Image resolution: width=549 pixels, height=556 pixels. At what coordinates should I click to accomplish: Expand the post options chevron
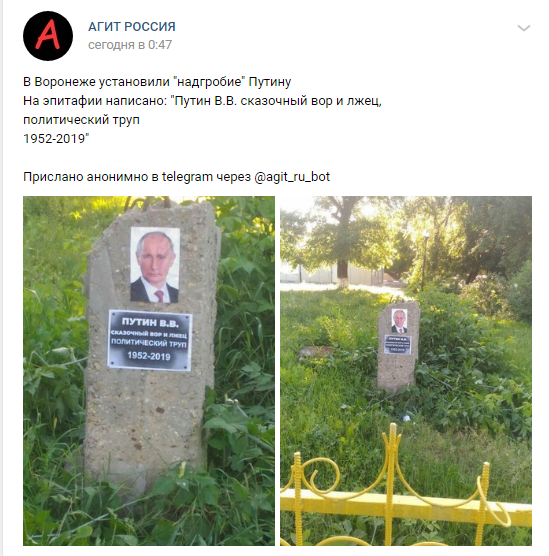tap(523, 28)
